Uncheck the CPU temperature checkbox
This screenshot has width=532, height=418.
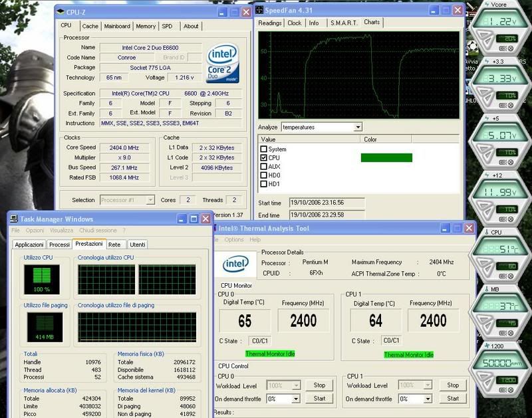(264, 158)
